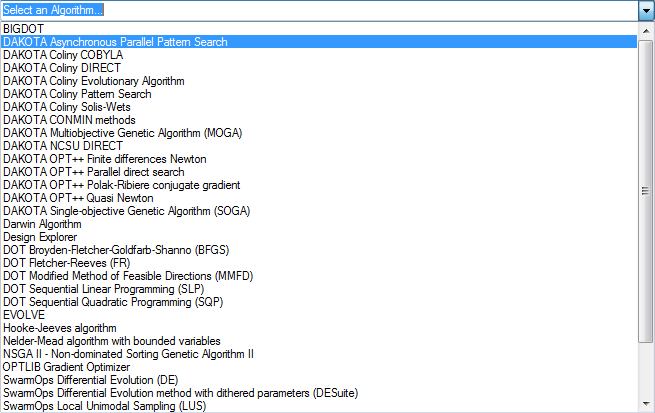The width and height of the screenshot is (655, 413).
Task: Select BIGDOT from the list
Action: click(x=23, y=29)
